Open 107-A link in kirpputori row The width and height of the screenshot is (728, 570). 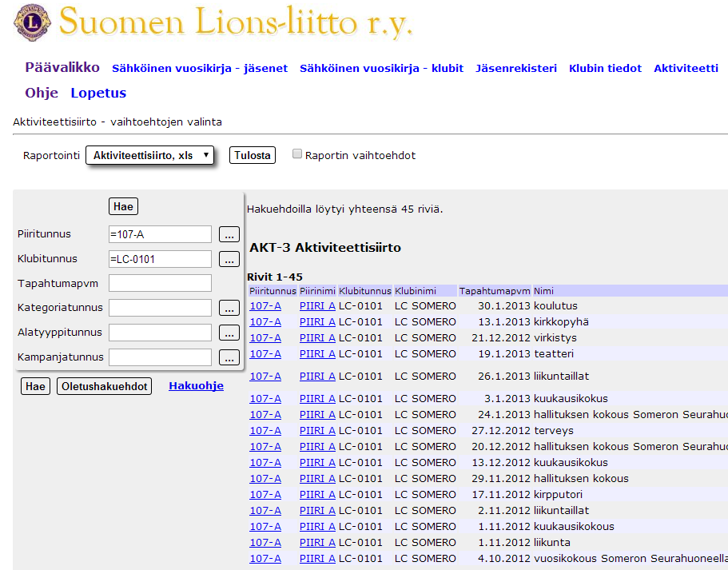[265, 494]
